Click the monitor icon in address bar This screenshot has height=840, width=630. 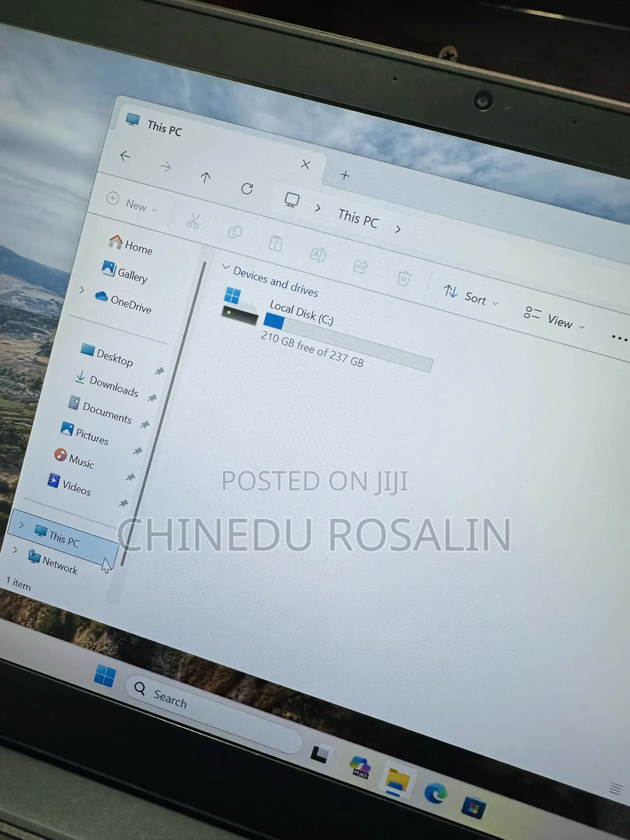pos(292,200)
